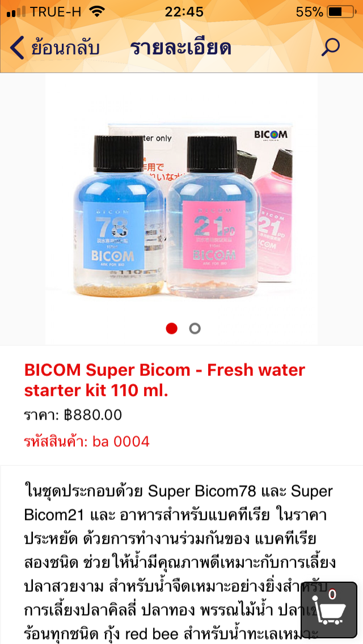Open search with the magnifier icon
363x644 pixels.
click(331, 47)
